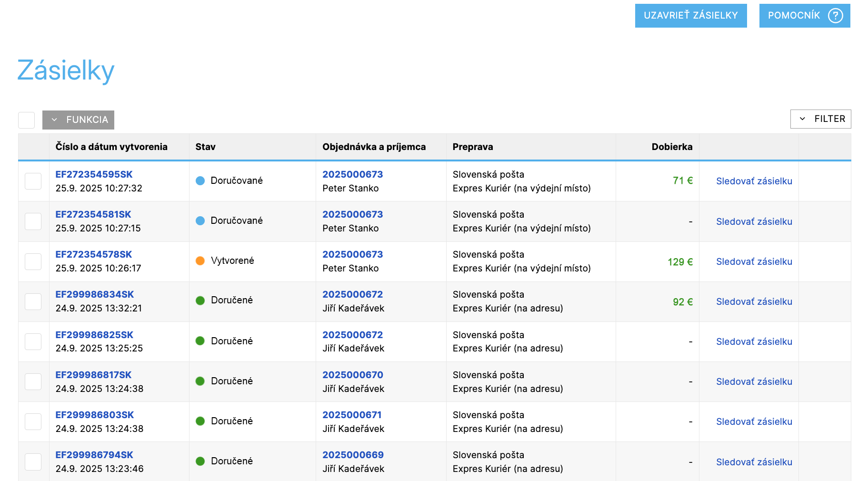Open shipment EF272354595SK
This screenshot has height=481, width=868.
[94, 174]
